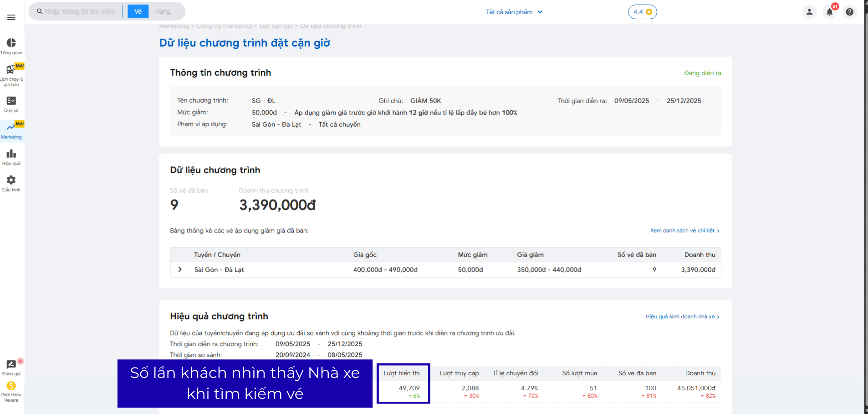Open the user account profile icon
Image resolution: width=868 pixels, height=414 pixels.
click(x=809, y=12)
